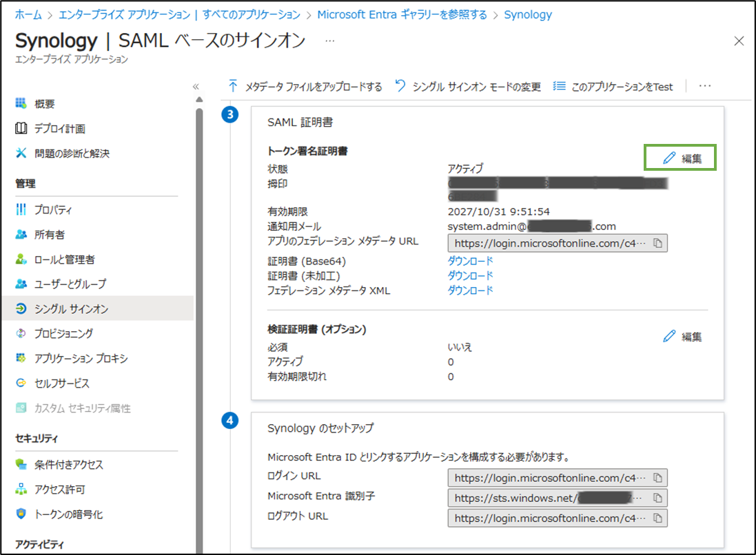Select ロールと管理者 icon
The image size is (756, 555).
pos(21,259)
